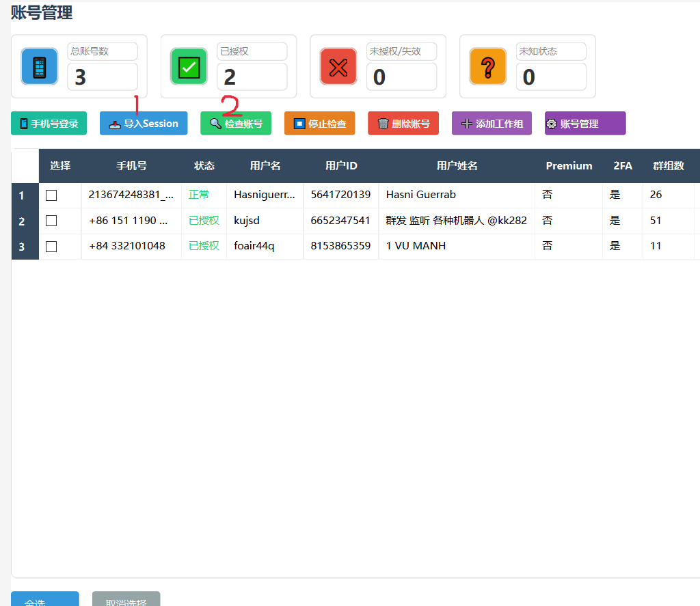Screen dimensions: 700x606
Task: Click the red X unauthorized icon
Action: point(338,66)
